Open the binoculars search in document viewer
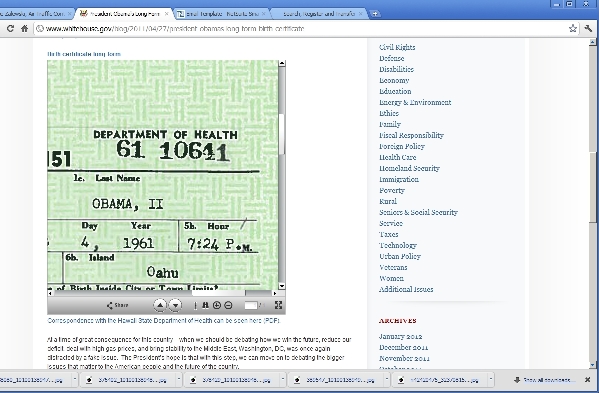Image resolution: width=599 pixels, height=393 pixels. 205,305
